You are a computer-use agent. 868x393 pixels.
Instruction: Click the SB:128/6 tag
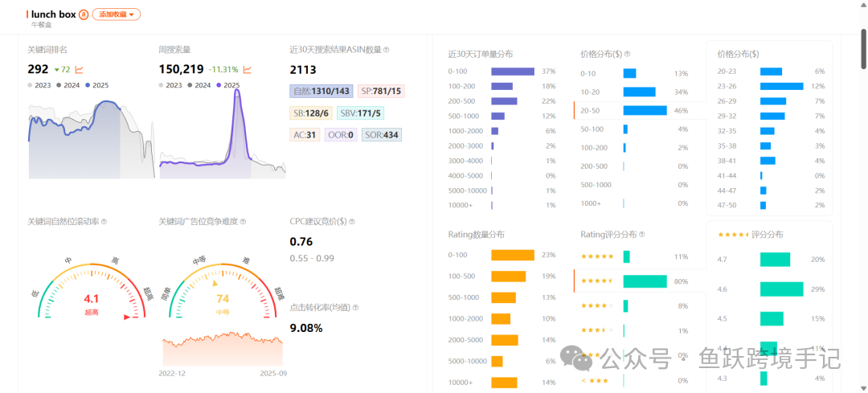pyautogui.click(x=310, y=113)
